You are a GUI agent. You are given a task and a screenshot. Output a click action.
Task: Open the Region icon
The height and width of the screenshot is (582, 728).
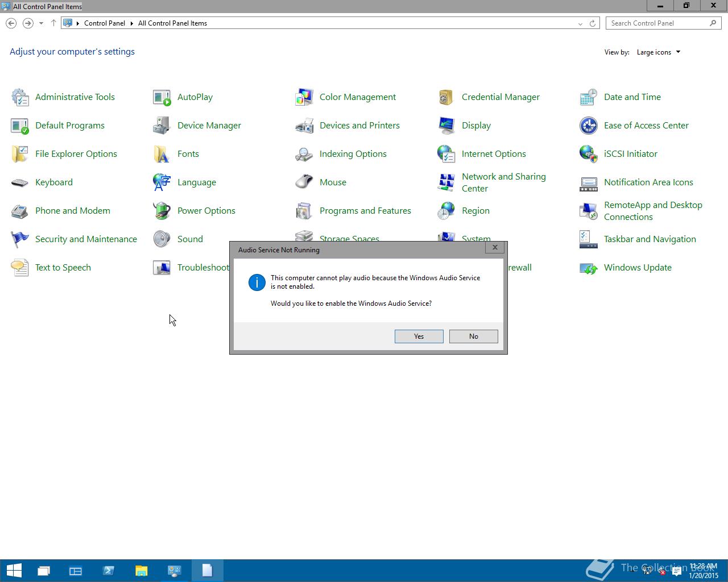[x=446, y=211]
